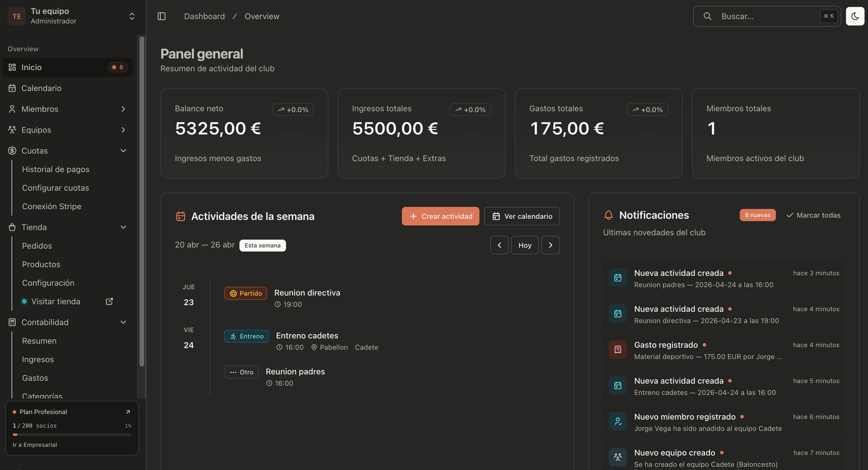Open Inicio in the sidebar
Viewport: 868px width, 470px height.
[x=67, y=67]
